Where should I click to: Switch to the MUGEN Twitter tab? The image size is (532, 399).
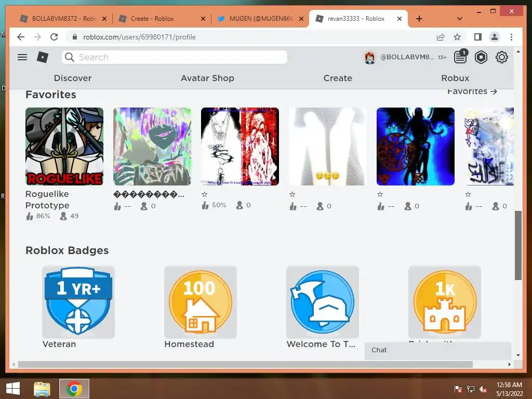click(x=260, y=19)
